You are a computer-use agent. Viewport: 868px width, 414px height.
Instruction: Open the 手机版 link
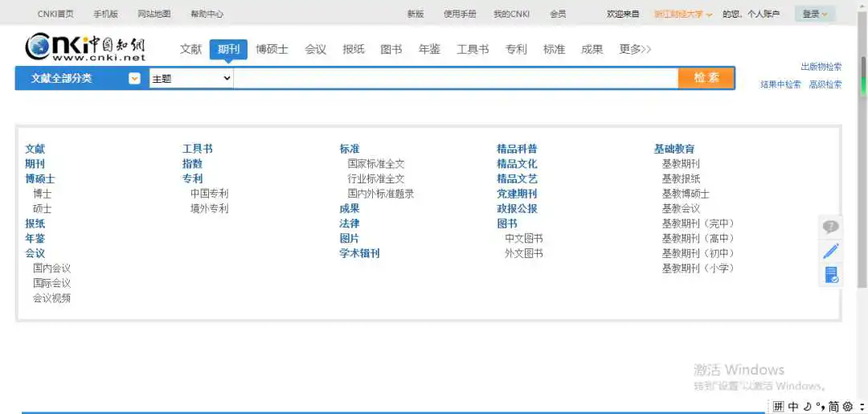click(106, 14)
